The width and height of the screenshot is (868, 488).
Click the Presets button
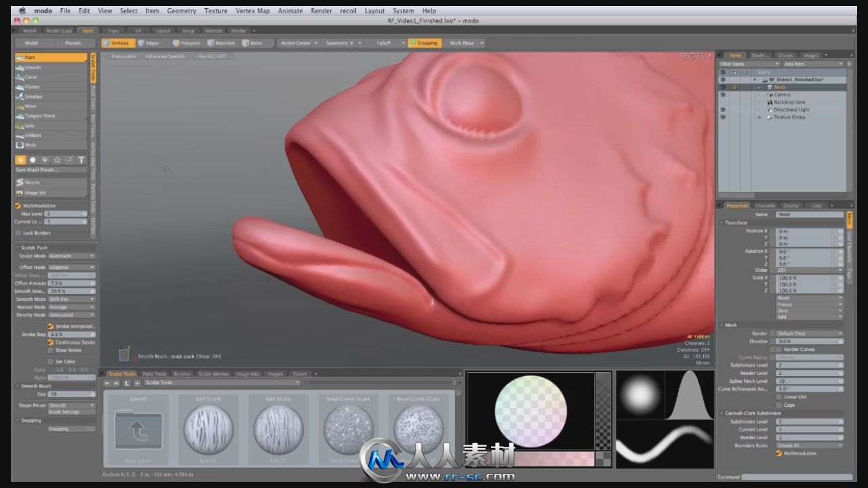click(x=73, y=43)
